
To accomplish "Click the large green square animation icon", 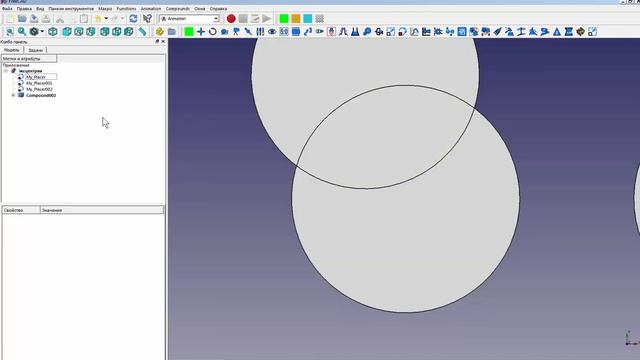I will pyautogui.click(x=189, y=31).
